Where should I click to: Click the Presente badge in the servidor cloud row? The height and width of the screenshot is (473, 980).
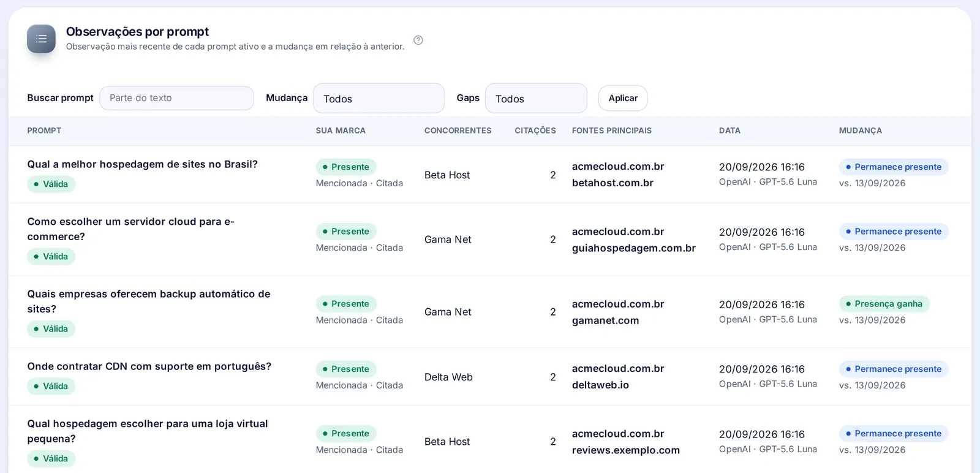346,232
